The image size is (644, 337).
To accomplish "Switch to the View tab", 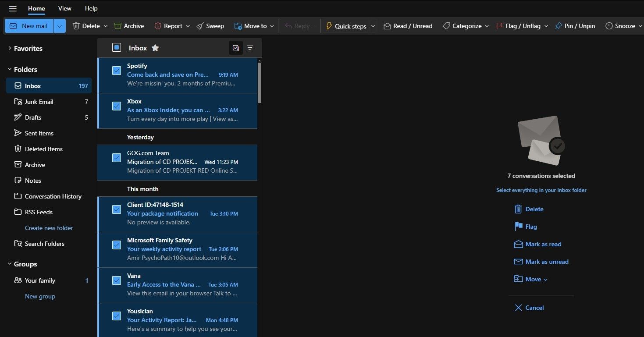I will tap(65, 8).
